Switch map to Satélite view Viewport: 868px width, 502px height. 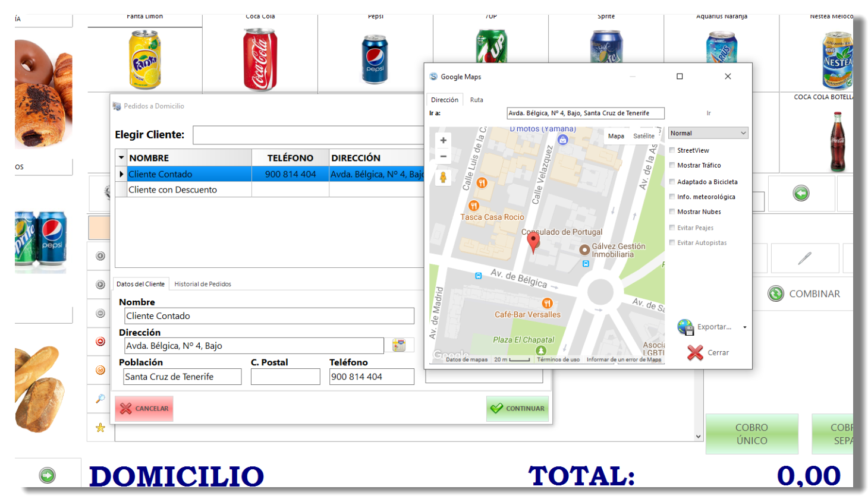pyautogui.click(x=644, y=136)
